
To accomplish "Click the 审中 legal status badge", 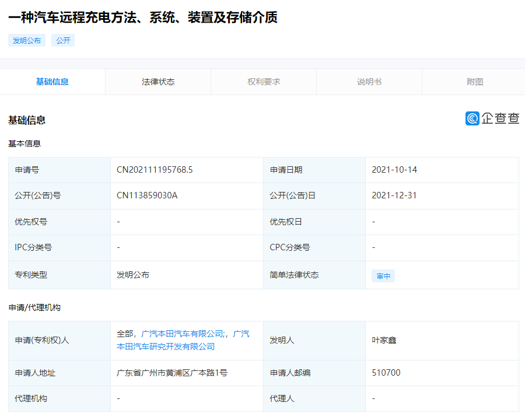I will pos(383,276).
